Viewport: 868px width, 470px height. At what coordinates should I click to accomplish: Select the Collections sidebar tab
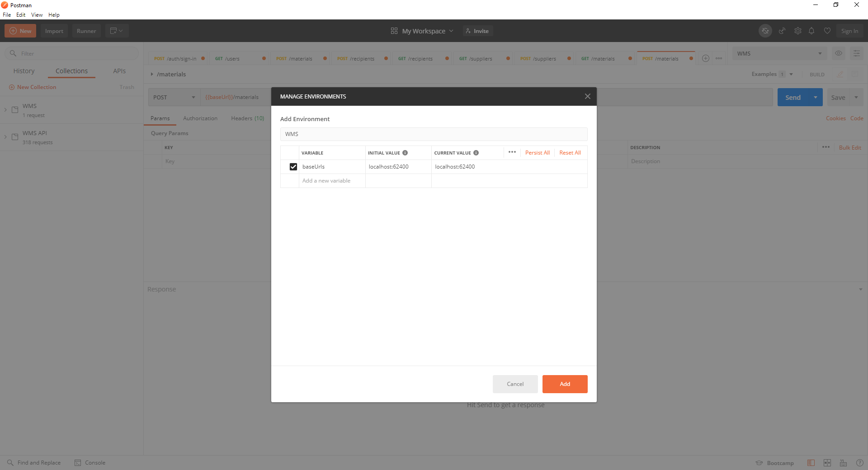[71, 71]
